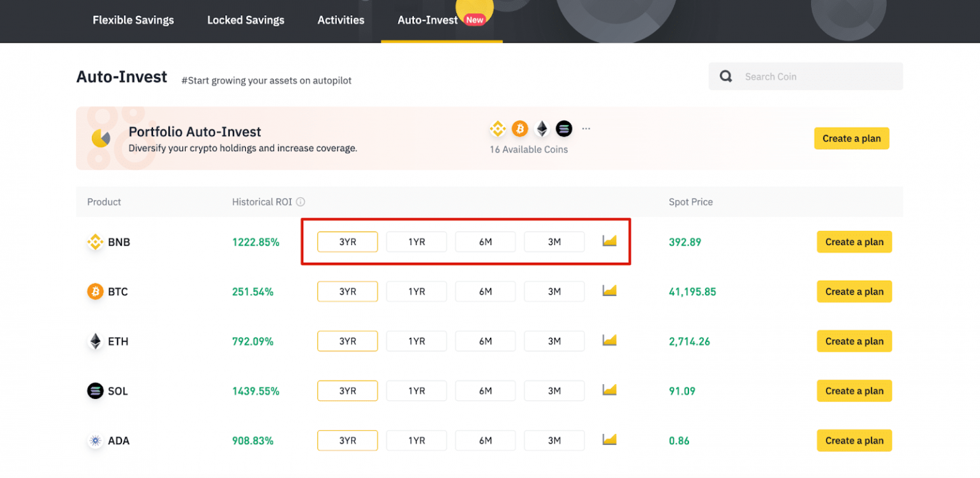Click the ETH coin icon
980x478 pixels.
(x=94, y=341)
